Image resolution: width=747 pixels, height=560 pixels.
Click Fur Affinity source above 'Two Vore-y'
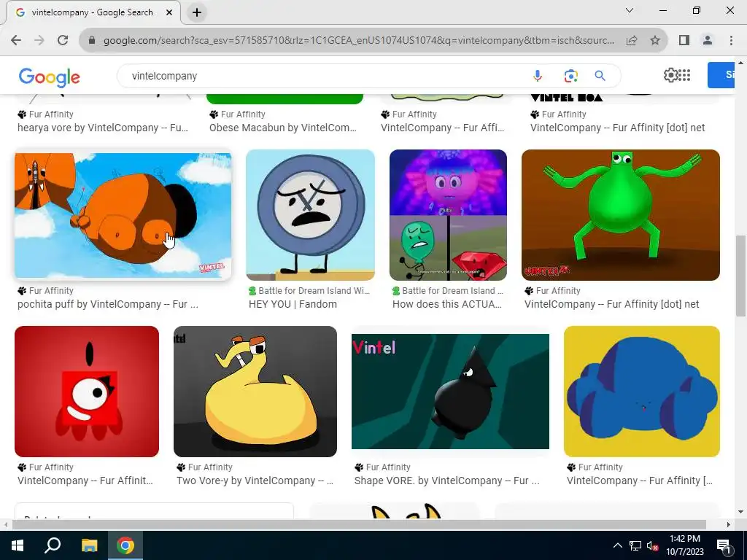point(204,467)
